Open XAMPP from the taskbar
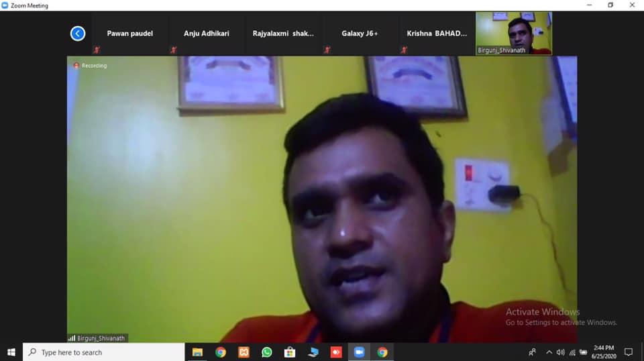 [x=244, y=352]
